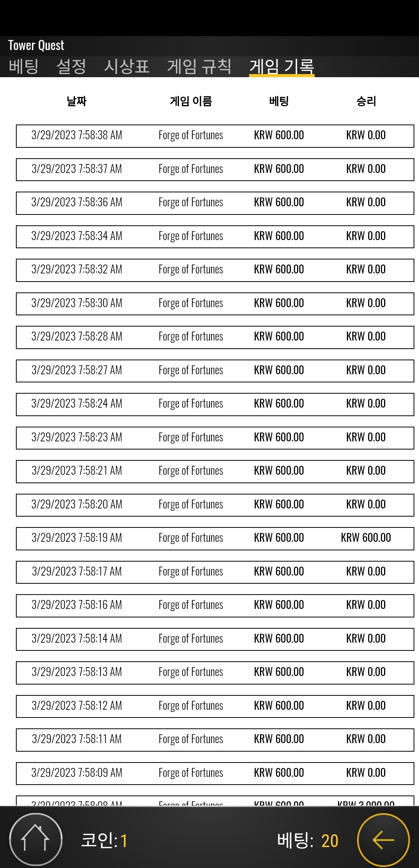Select the 7:58:24 AM game record row
The height and width of the screenshot is (868, 419).
pos(215,404)
